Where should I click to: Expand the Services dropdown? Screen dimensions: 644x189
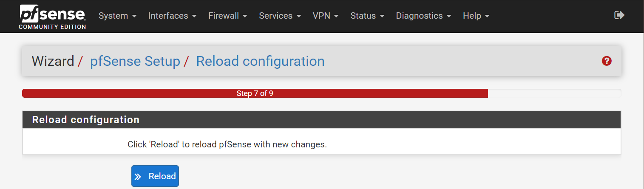point(280,16)
